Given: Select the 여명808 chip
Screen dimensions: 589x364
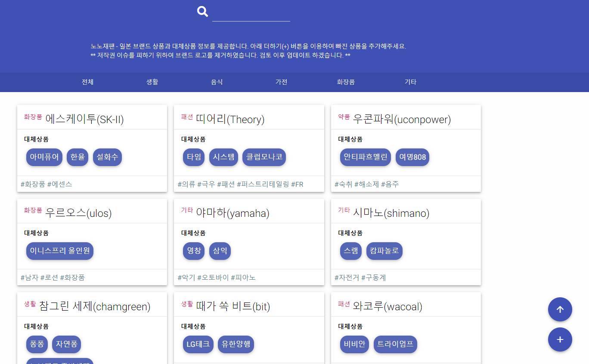Looking at the screenshot, I should (412, 157).
